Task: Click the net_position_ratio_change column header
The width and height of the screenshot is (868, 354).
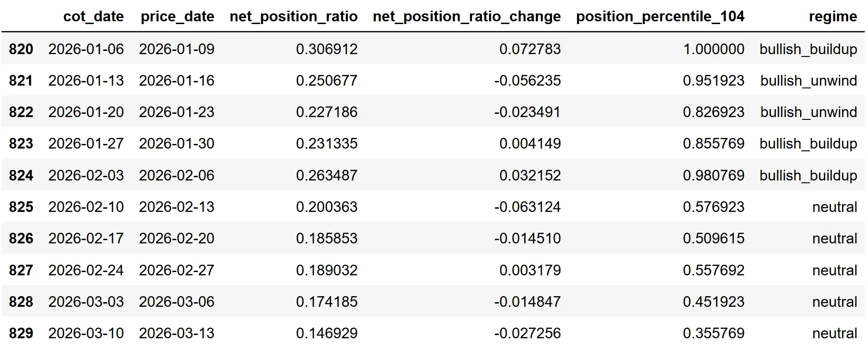Action: pos(466,17)
